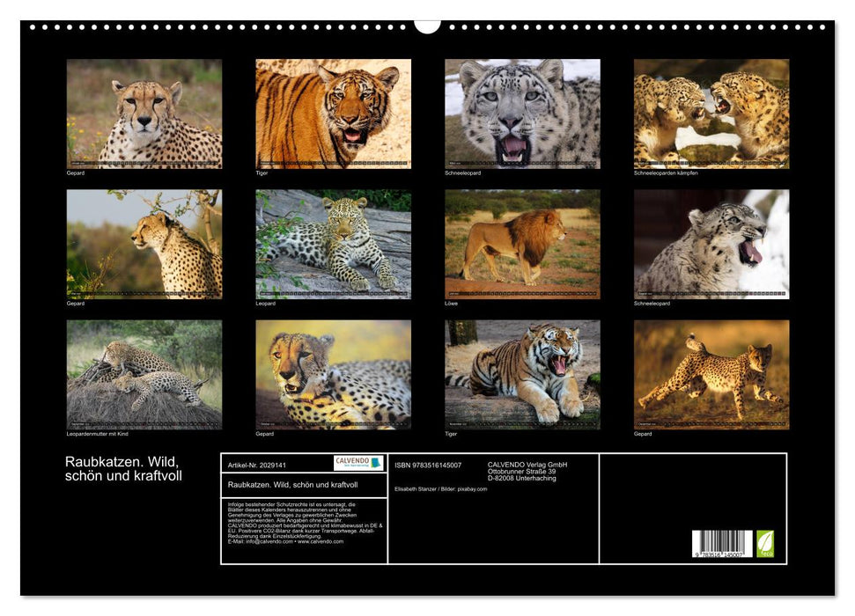Expand the Artikel-Nr. 2029141 info box
The width and height of the screenshot is (855, 616).
258,462
